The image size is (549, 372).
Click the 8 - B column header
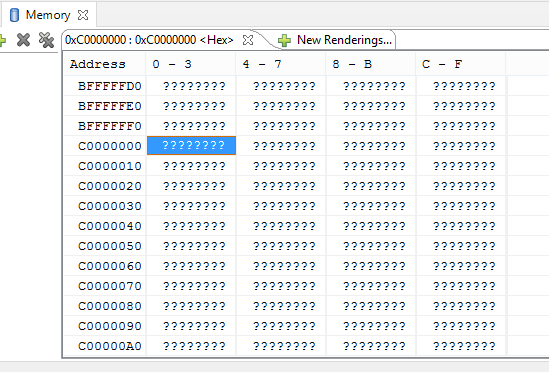(371, 64)
